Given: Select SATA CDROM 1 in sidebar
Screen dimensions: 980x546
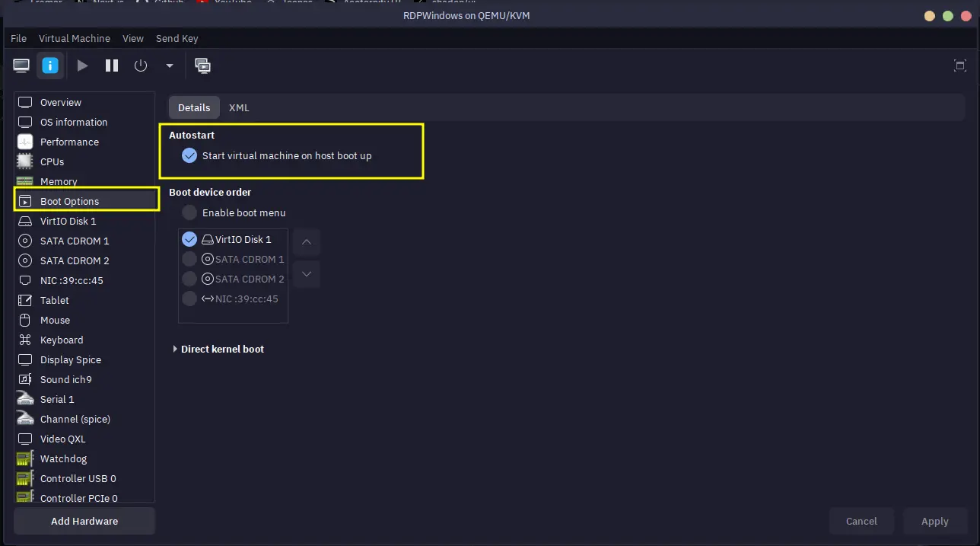Looking at the screenshot, I should pyautogui.click(x=84, y=241).
